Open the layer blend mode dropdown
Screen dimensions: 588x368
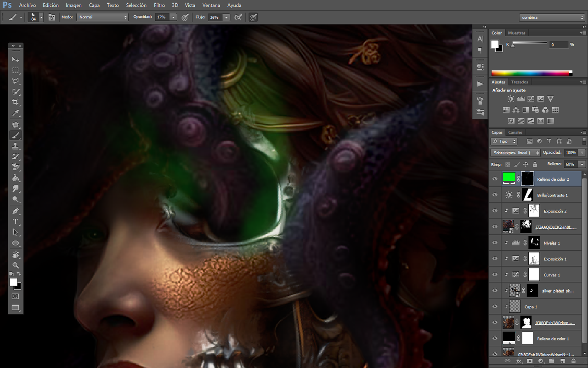pos(515,153)
